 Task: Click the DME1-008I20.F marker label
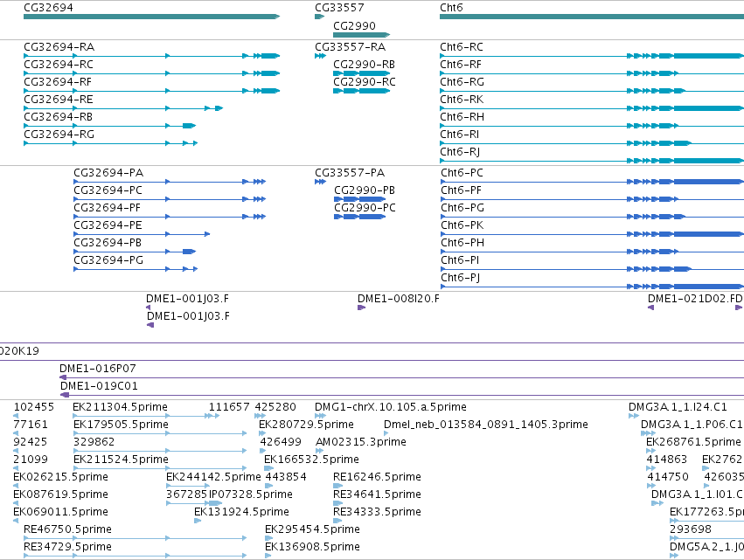(x=399, y=299)
